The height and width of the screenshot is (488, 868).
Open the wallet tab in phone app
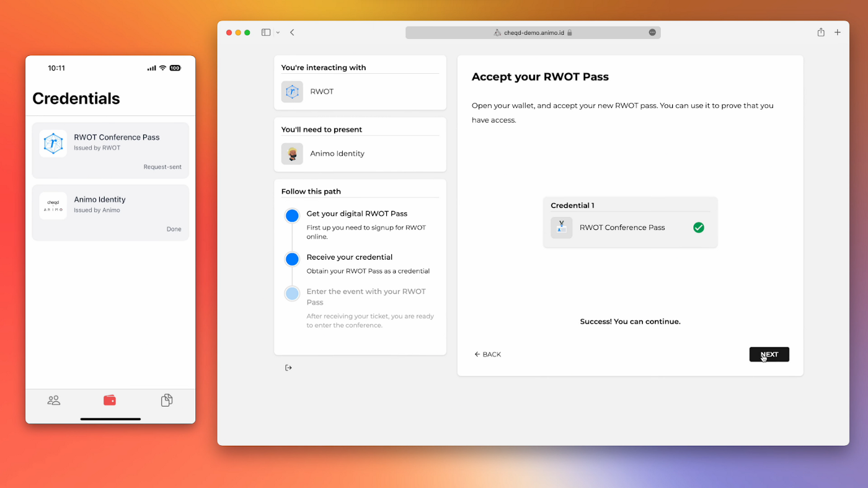110,401
